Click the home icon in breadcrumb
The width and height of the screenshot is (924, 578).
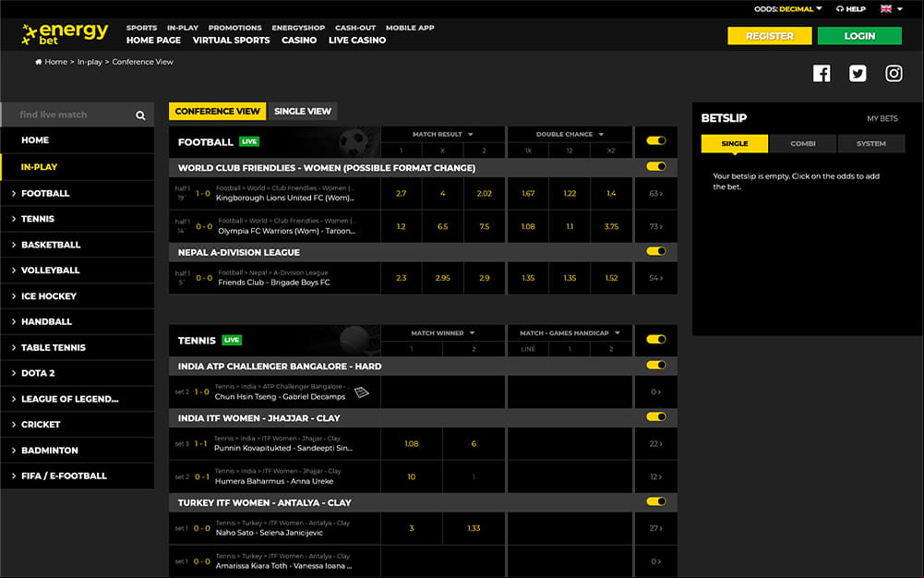coord(38,62)
